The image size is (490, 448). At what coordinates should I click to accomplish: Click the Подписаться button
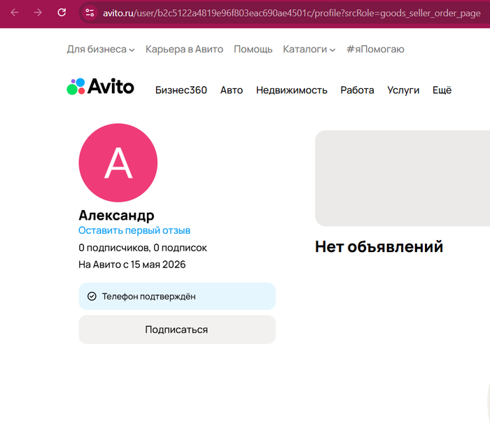tap(177, 330)
